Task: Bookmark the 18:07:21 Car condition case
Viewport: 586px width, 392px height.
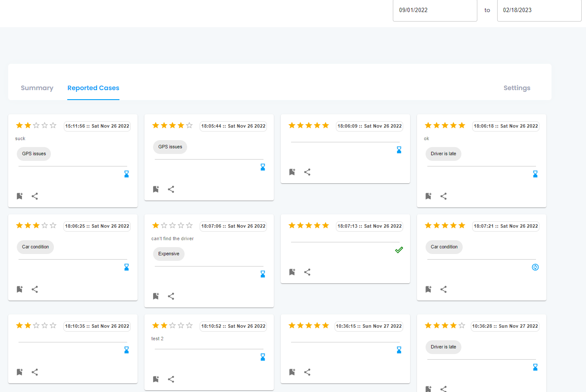Action: tap(428, 289)
